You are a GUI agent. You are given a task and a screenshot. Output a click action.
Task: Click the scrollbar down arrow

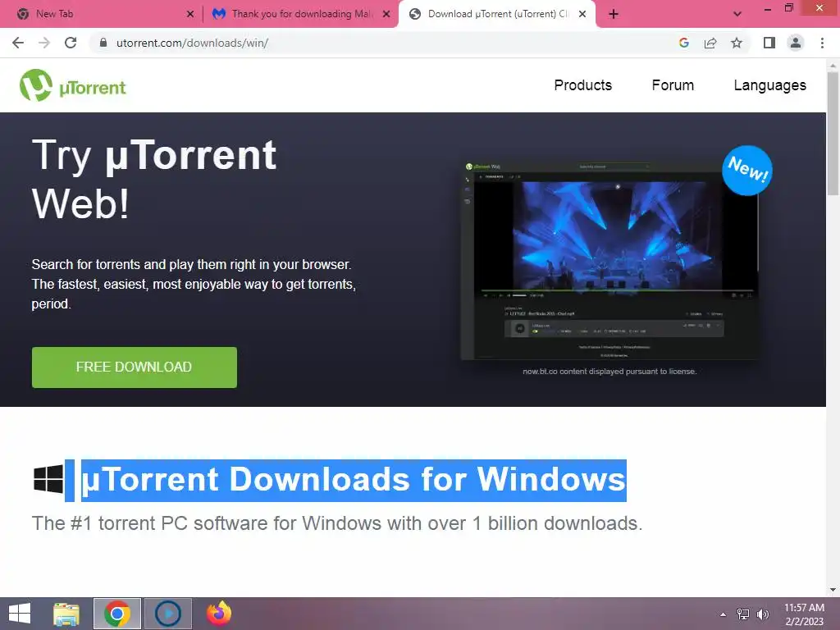tap(833, 590)
